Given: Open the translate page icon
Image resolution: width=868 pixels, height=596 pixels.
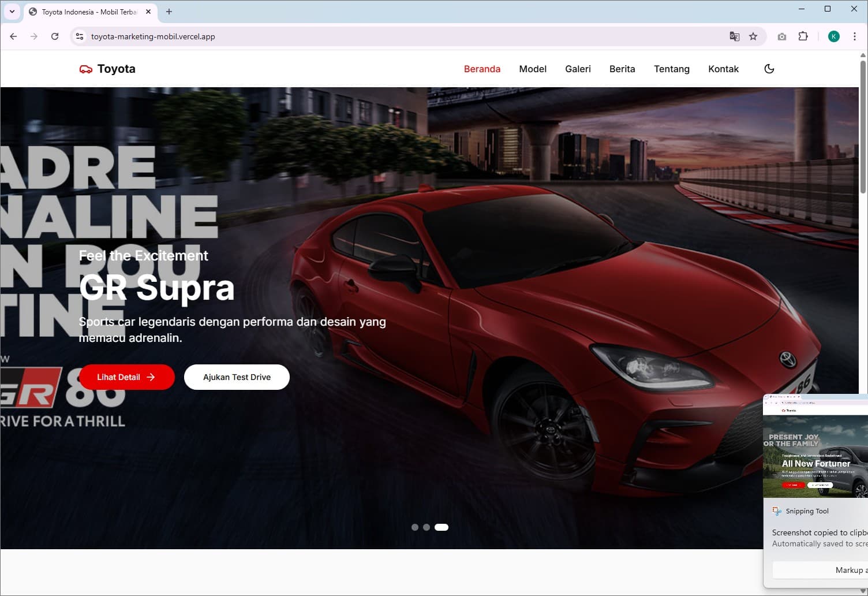Looking at the screenshot, I should [734, 36].
